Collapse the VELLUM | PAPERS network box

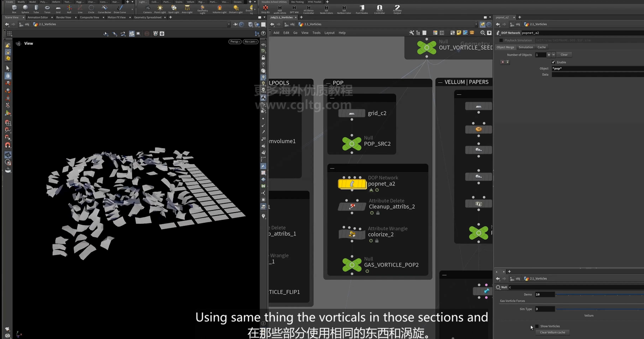[440, 82]
